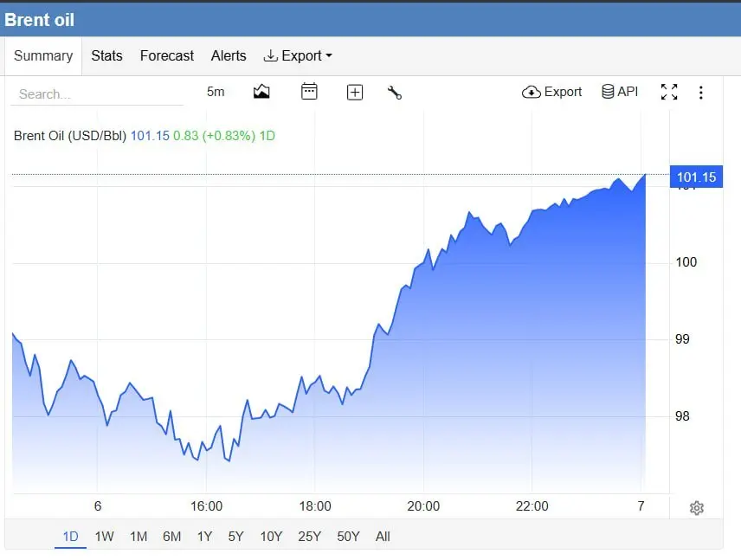Expand the Export dropdown in the tab bar
Image resolution: width=741 pixels, height=560 pixels.
pyautogui.click(x=298, y=55)
